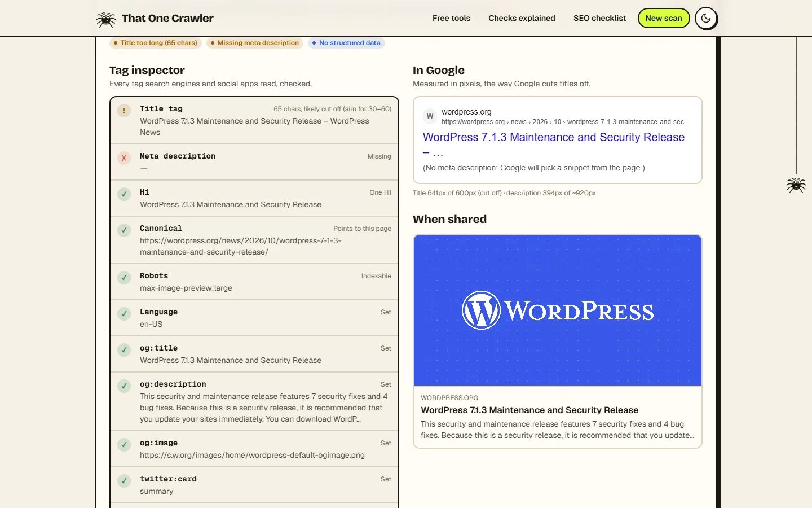The width and height of the screenshot is (812, 508).
Task: Open the SEO checklist page
Action: point(599,18)
